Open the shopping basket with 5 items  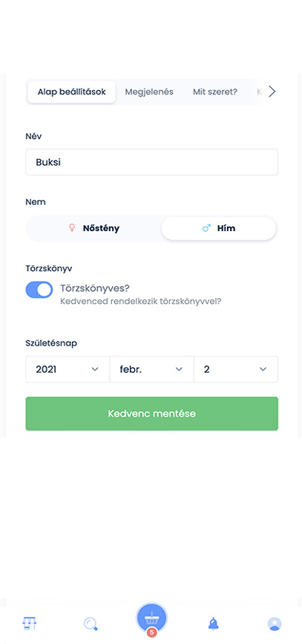click(x=152, y=618)
